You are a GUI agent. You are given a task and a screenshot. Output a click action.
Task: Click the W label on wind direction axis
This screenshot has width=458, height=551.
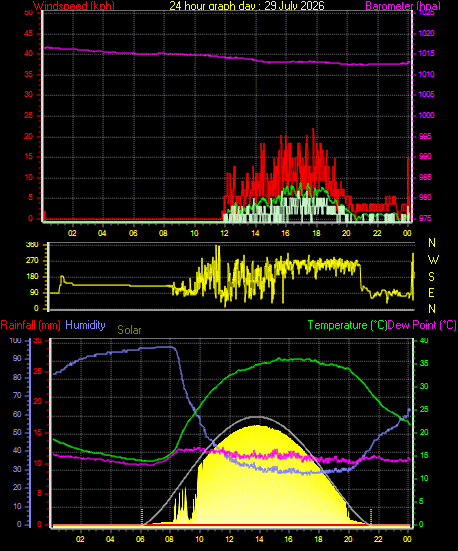pos(433,260)
